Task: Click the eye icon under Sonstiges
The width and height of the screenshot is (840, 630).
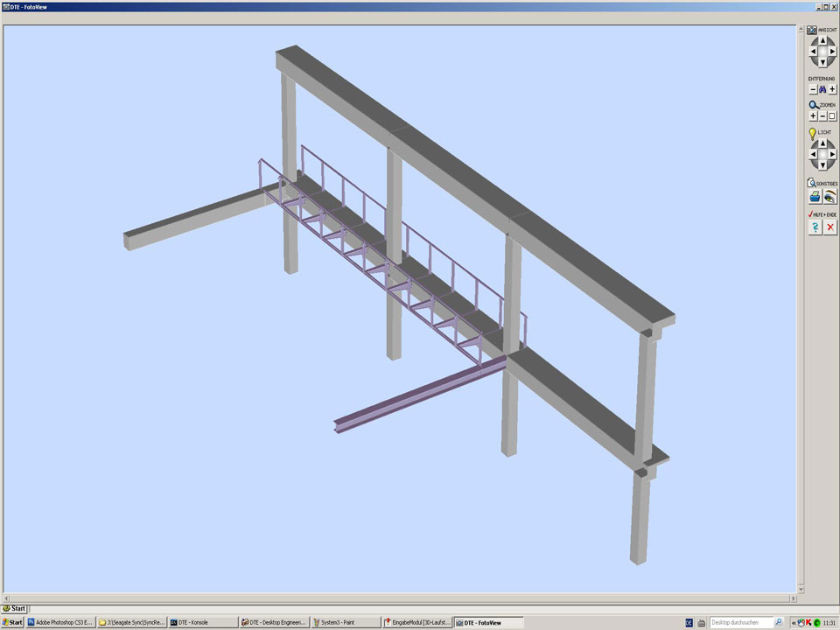Action: coord(830,198)
